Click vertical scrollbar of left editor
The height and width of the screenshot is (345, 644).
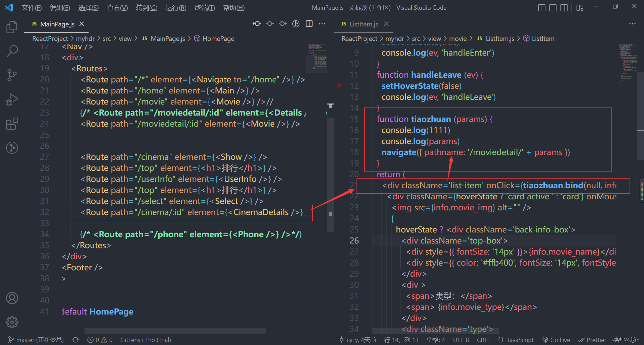pyautogui.click(x=330, y=174)
